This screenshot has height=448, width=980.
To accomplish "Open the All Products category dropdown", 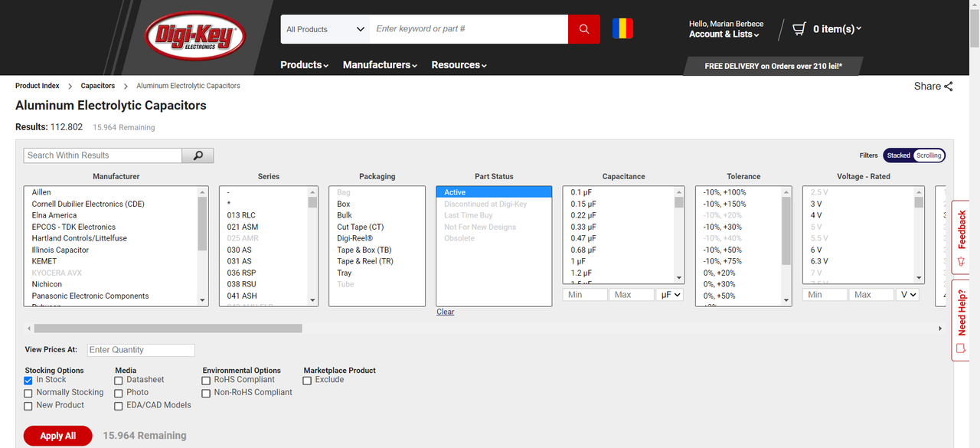I will (x=325, y=29).
